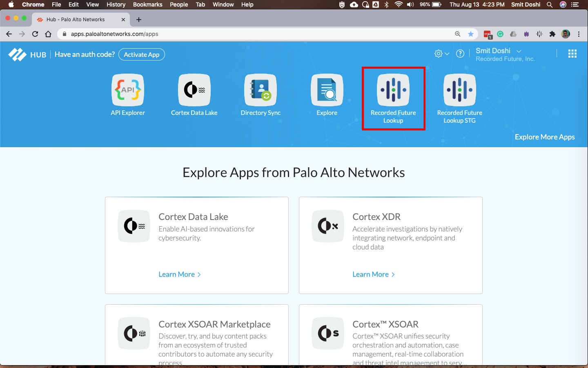
Task: Open the Explore app icon
Action: pos(327,90)
